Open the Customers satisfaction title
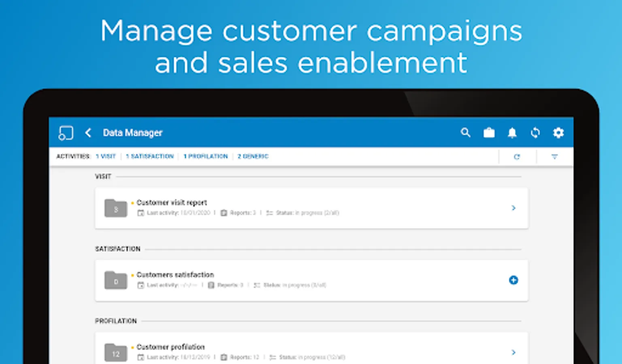This screenshot has height=364, width=622. [175, 275]
